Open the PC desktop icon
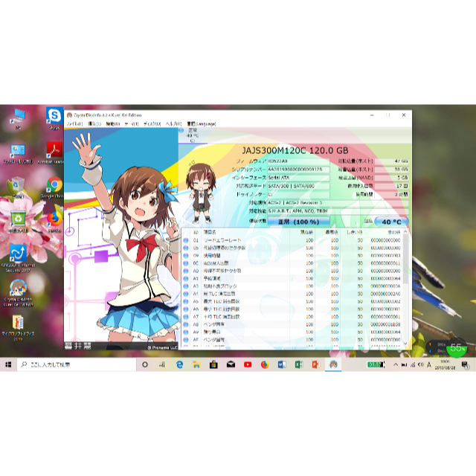The width and height of the screenshot is (476, 476). (18, 119)
